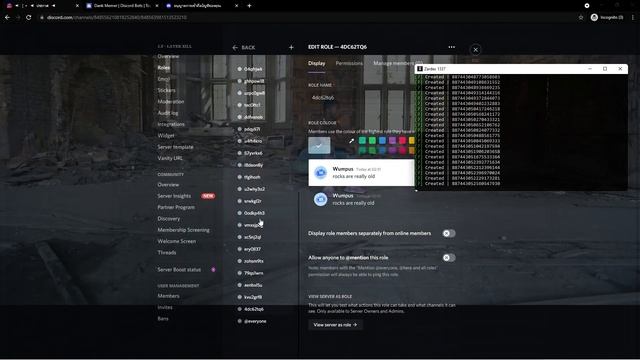This screenshot has height=360, width=640.
Task: Pick the teal swatch in top row
Action: click(362, 141)
